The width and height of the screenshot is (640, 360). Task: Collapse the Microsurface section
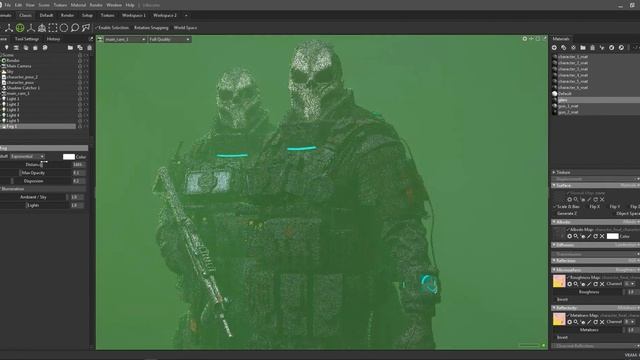554,270
